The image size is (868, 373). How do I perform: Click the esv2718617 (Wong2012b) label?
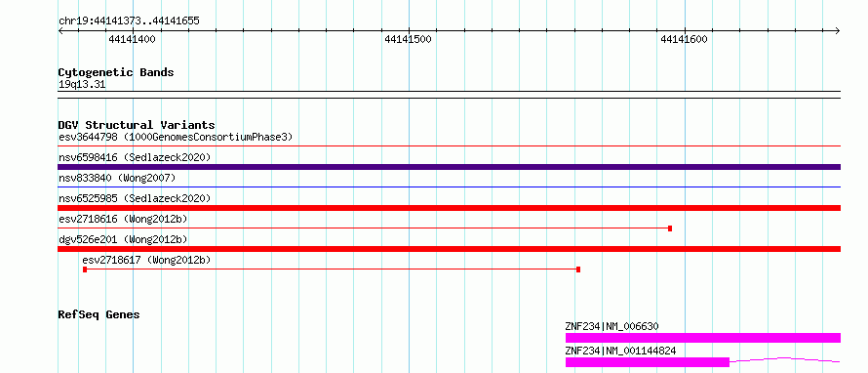(146, 260)
